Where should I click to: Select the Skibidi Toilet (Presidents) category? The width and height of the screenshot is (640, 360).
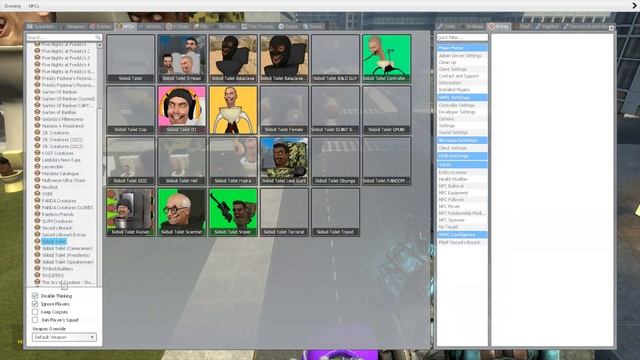coord(66,255)
